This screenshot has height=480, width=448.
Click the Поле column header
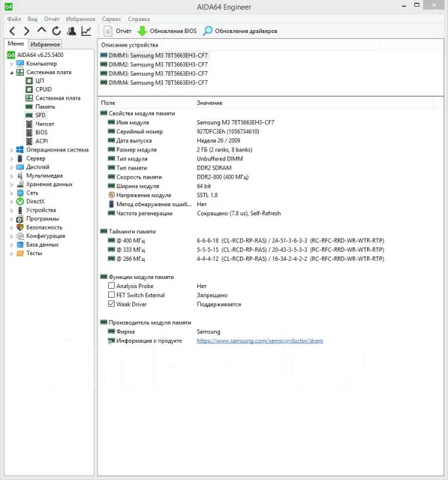[146, 103]
